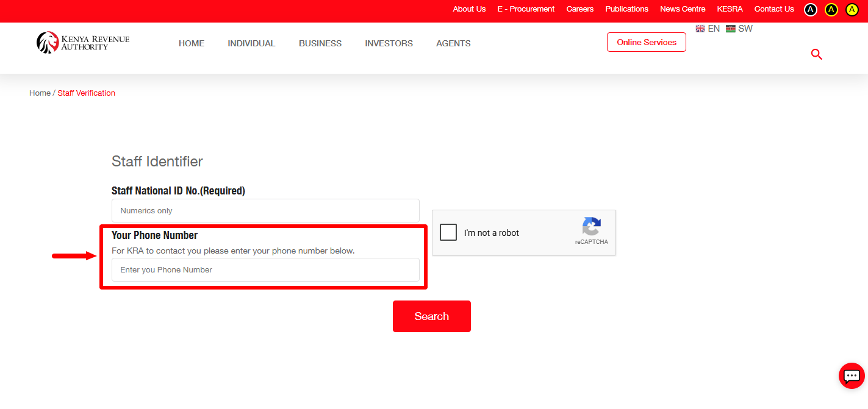
Task: Open the E - Procurement link
Action: pyautogui.click(x=526, y=9)
